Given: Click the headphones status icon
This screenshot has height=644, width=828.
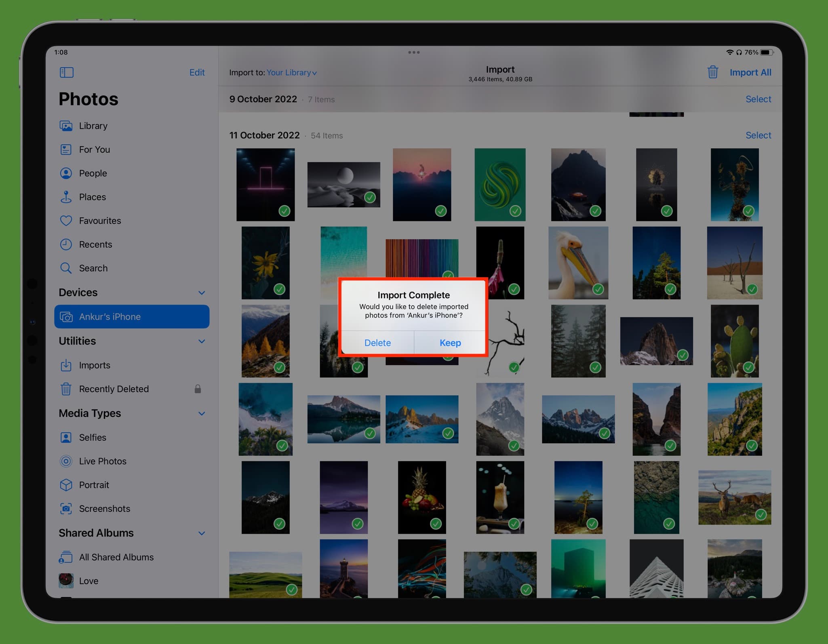Looking at the screenshot, I should point(739,53).
